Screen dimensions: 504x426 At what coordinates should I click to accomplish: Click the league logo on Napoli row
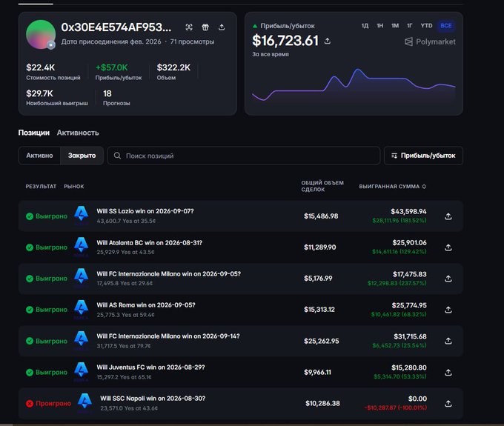point(84,402)
